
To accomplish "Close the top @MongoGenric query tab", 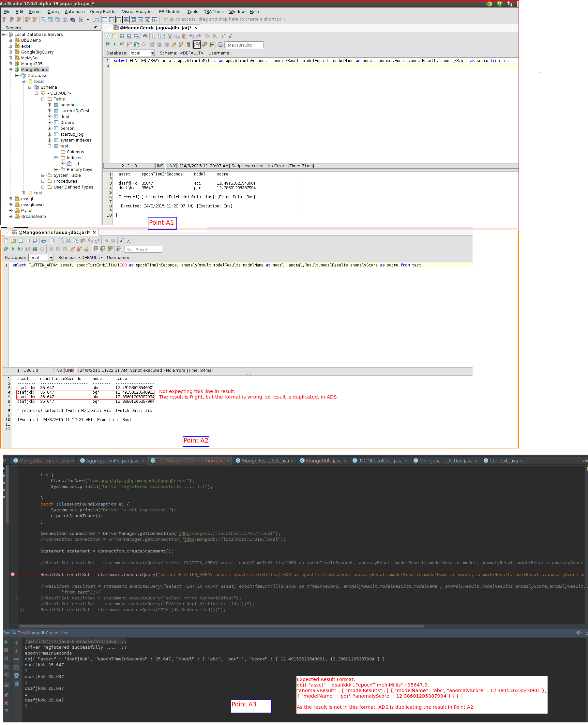I will click(x=195, y=28).
